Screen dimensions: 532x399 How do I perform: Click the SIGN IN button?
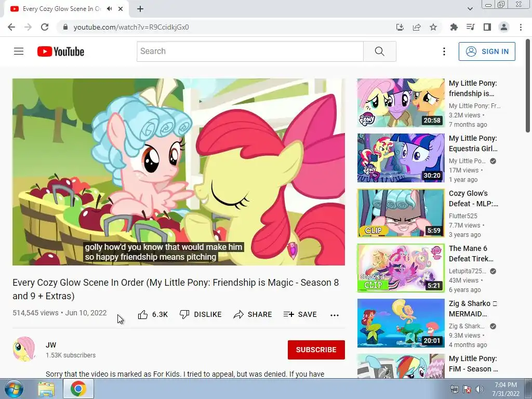pyautogui.click(x=487, y=51)
